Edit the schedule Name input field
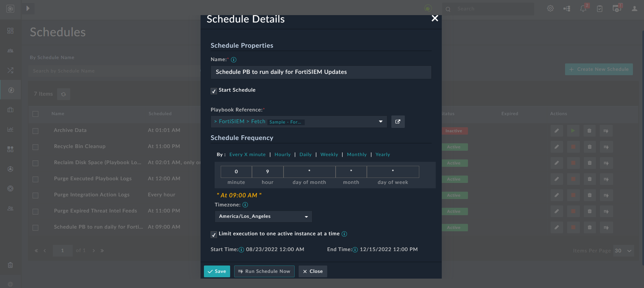This screenshot has width=644, height=288. pyautogui.click(x=321, y=72)
